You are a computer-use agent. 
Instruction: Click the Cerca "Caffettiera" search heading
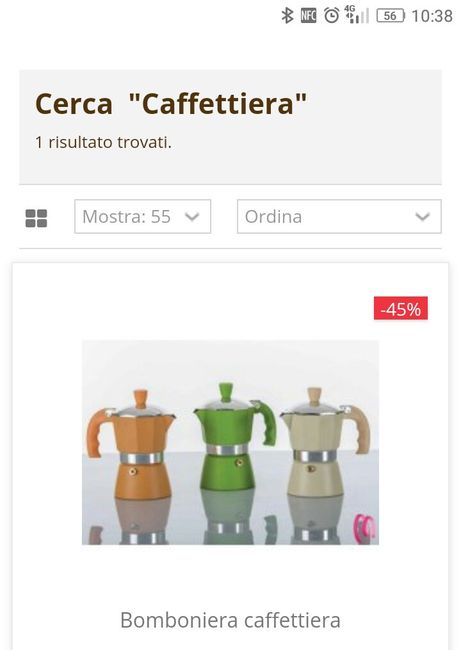coord(171,104)
